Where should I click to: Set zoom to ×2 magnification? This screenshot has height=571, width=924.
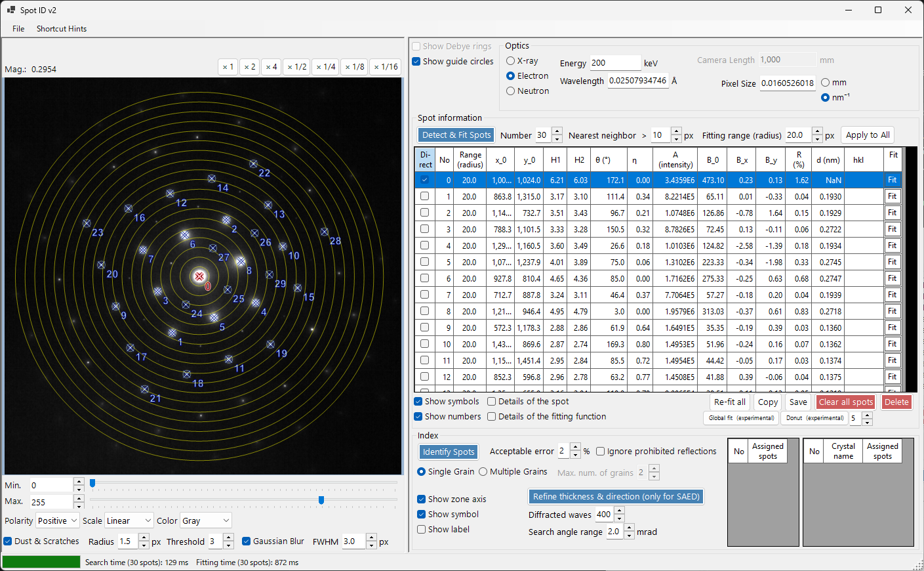[249, 67]
